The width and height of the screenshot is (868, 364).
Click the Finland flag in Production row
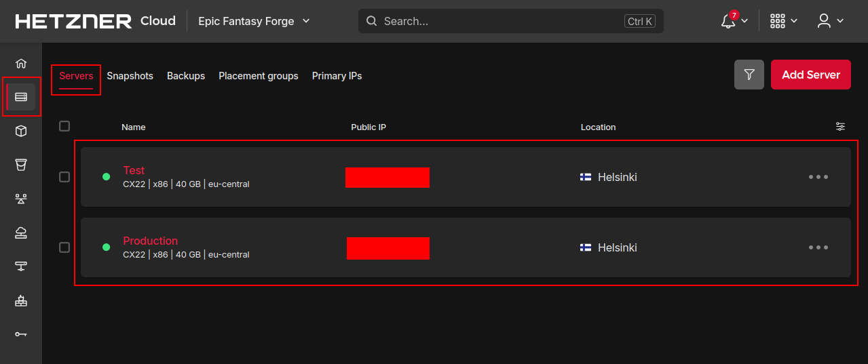click(x=586, y=247)
